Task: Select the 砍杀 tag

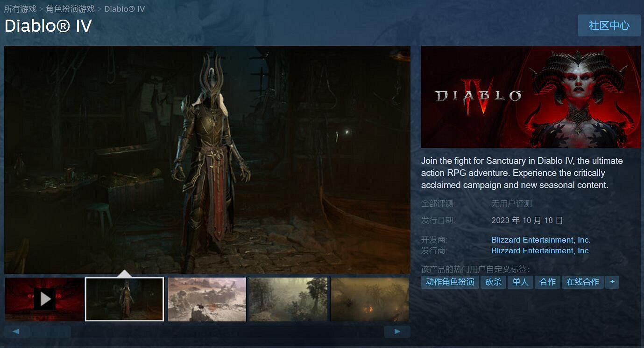Action: (x=493, y=282)
